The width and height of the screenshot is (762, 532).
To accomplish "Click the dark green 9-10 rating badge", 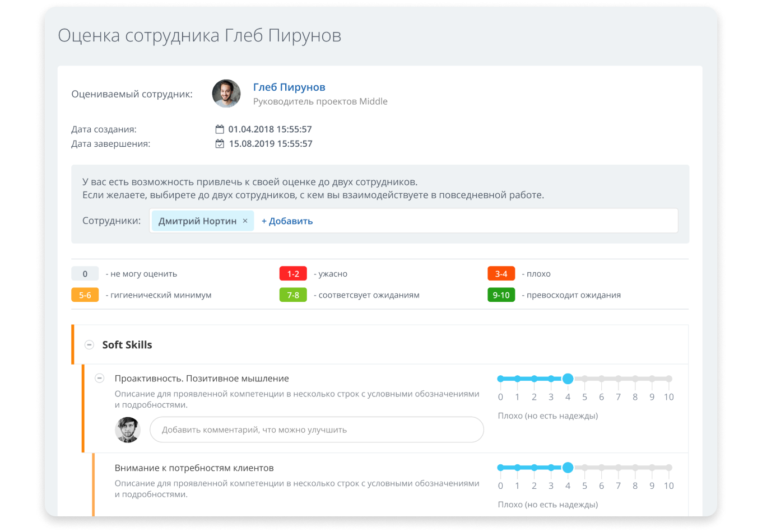I will [x=501, y=295].
